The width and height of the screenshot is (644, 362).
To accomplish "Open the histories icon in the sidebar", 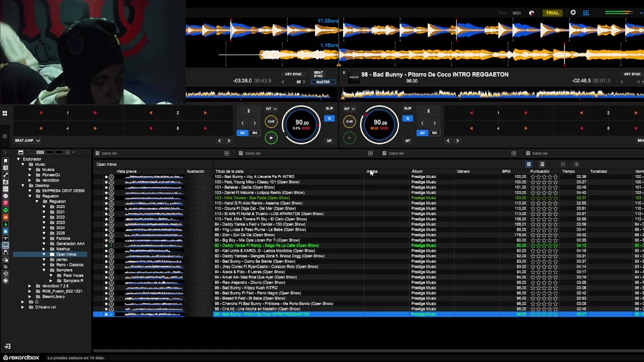I will coord(6,273).
